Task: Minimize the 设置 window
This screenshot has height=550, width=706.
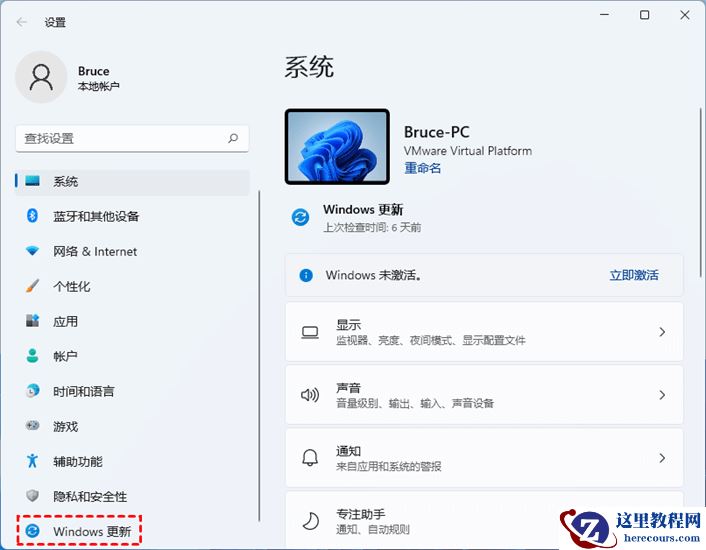Action: tap(605, 15)
